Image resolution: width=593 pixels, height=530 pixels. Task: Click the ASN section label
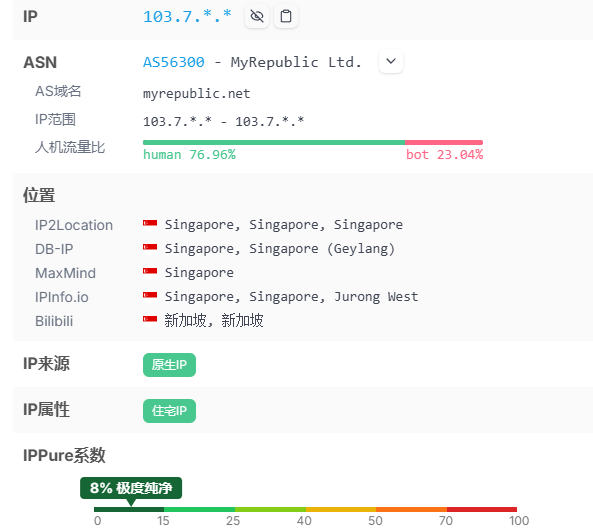40,62
